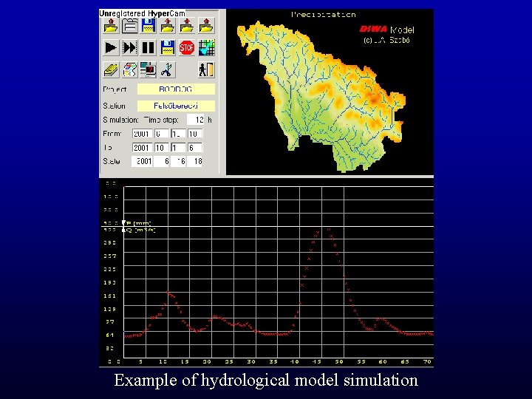The height and width of the screenshot is (399, 532).
Task: Click the Station field showing Felsőberecki
Action: click(x=176, y=106)
